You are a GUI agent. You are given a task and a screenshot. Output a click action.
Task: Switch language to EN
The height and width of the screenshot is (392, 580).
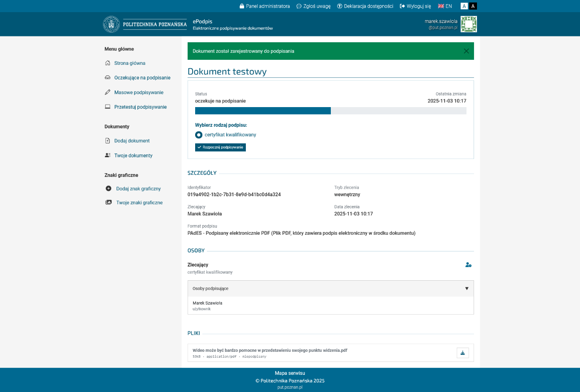coord(445,6)
